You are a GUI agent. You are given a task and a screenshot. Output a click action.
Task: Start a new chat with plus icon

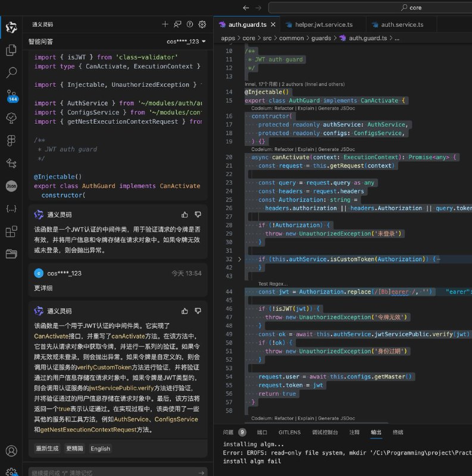coord(165,24)
